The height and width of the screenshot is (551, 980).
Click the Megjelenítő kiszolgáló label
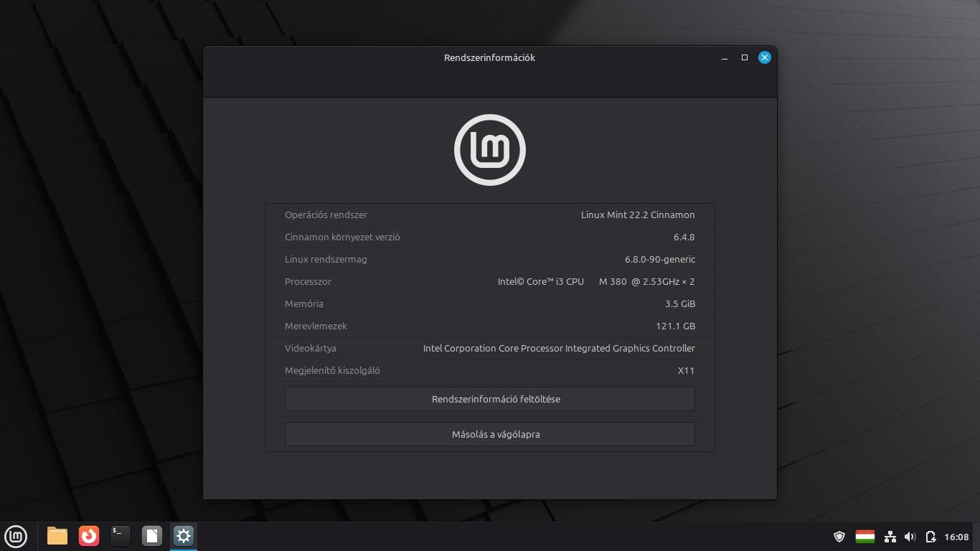tap(332, 370)
